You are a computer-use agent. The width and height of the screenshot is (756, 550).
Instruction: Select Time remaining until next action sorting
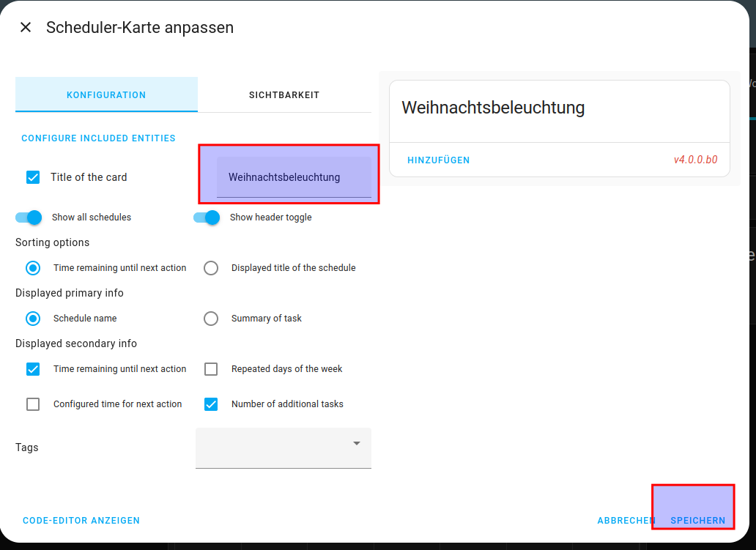pos(33,268)
